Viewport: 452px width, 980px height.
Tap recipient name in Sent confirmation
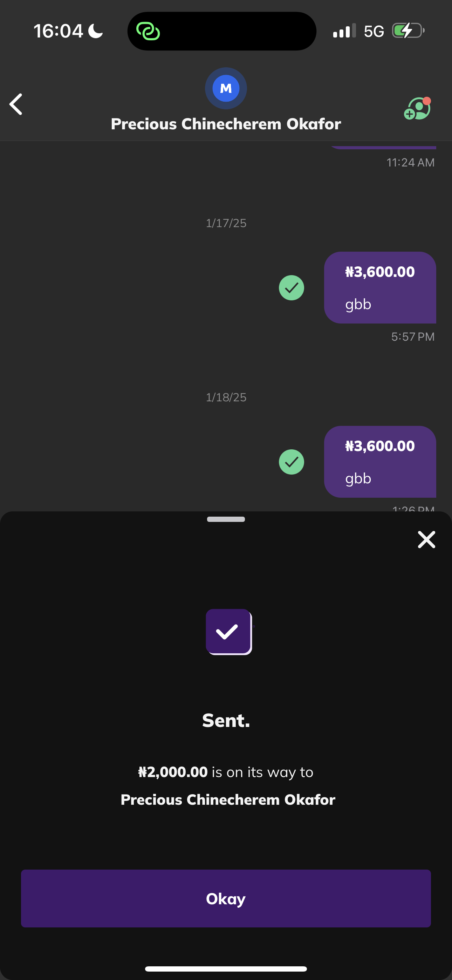[227, 800]
